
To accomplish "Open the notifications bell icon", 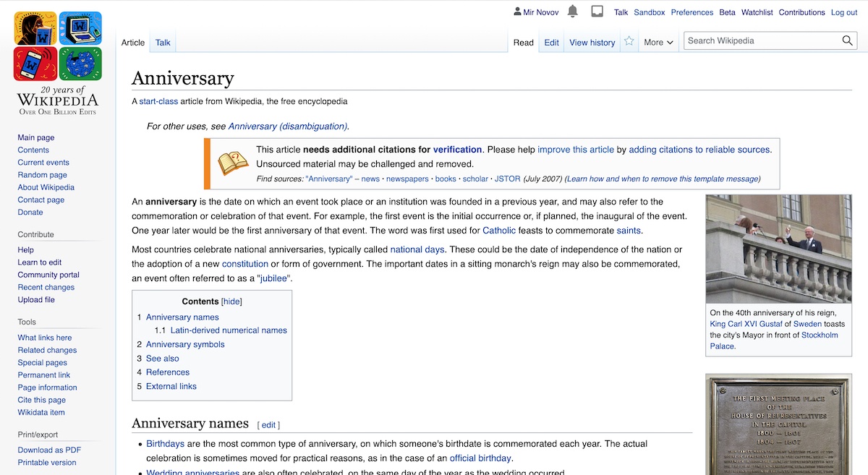I will point(571,12).
